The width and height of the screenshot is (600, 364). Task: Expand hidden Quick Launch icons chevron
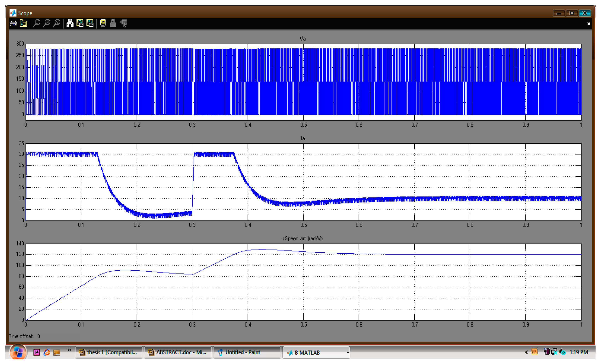[x=69, y=350]
